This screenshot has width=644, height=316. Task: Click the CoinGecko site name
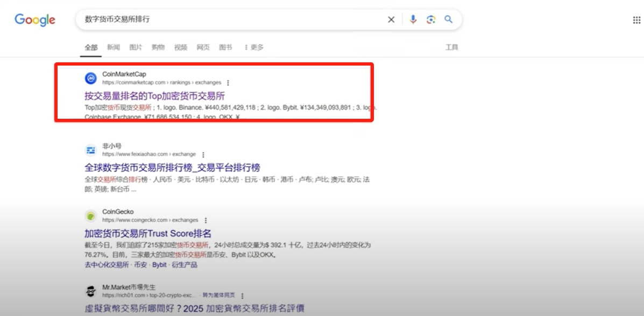[118, 212]
